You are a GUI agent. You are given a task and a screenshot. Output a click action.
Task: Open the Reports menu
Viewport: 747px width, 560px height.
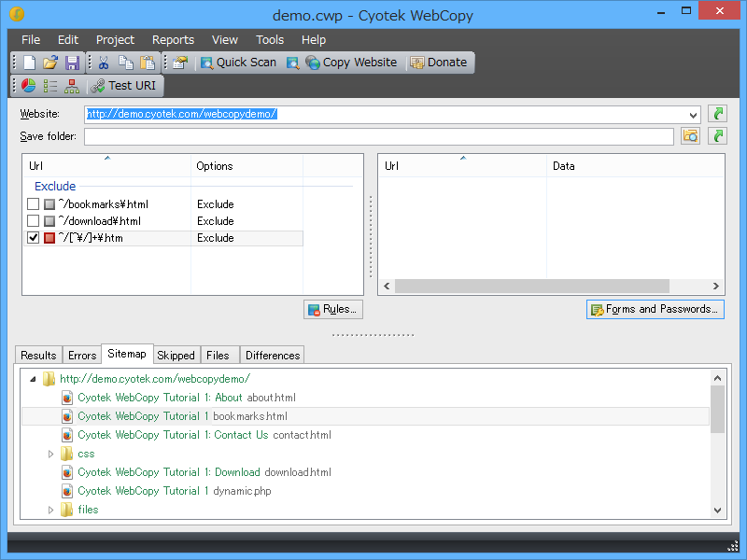point(173,39)
